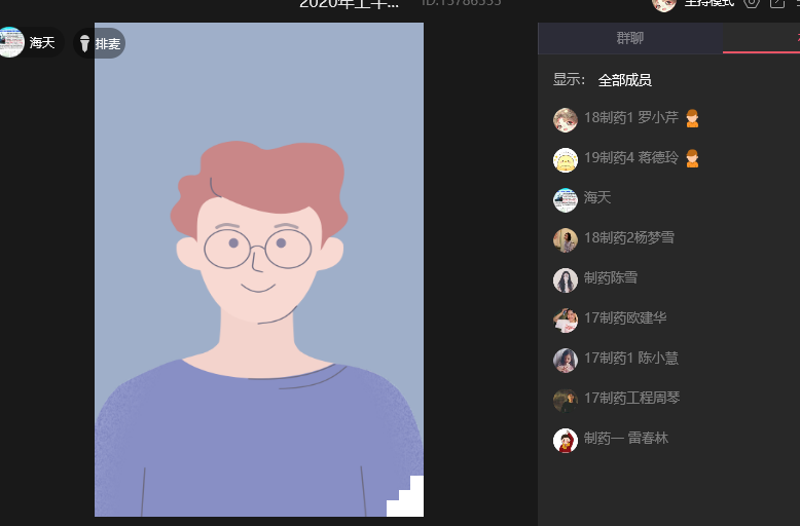800x526 pixels.
Task: Switch to the 群聊 tab
Action: (630, 39)
